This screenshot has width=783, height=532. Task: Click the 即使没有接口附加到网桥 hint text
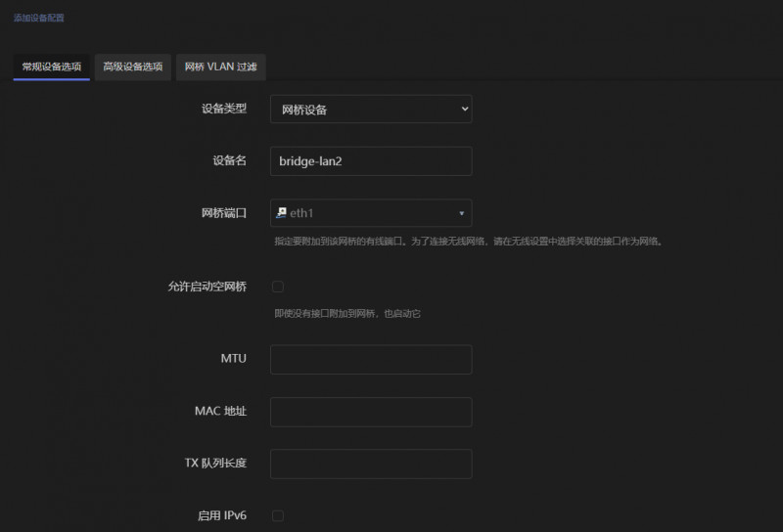coord(347,314)
